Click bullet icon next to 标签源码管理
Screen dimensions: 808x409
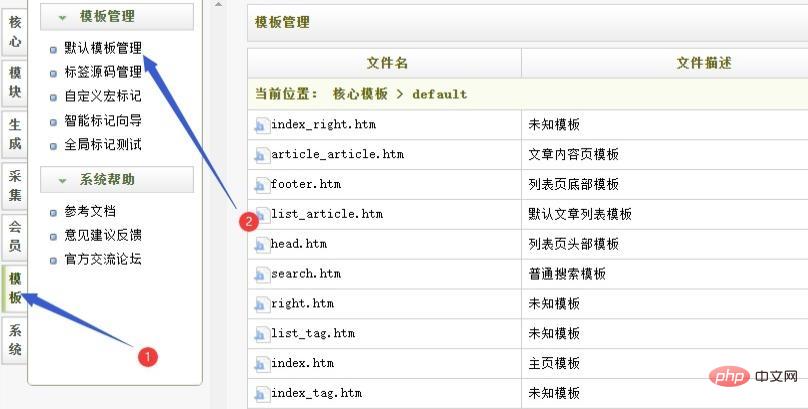pos(53,74)
